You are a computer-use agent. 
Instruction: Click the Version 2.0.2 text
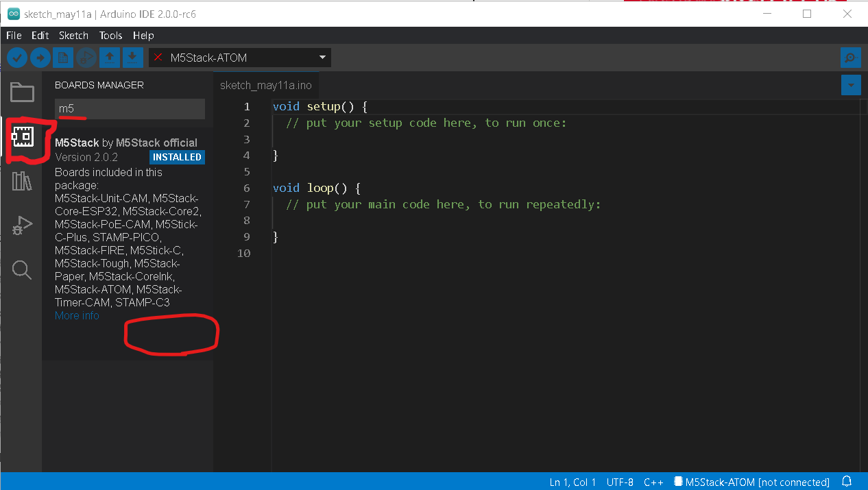(86, 158)
